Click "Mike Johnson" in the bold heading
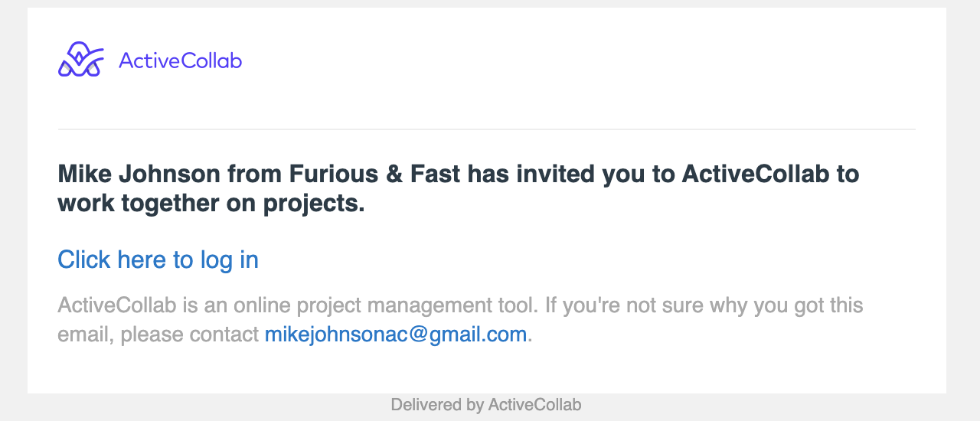Screen dimensions: 980x421 click(139, 175)
